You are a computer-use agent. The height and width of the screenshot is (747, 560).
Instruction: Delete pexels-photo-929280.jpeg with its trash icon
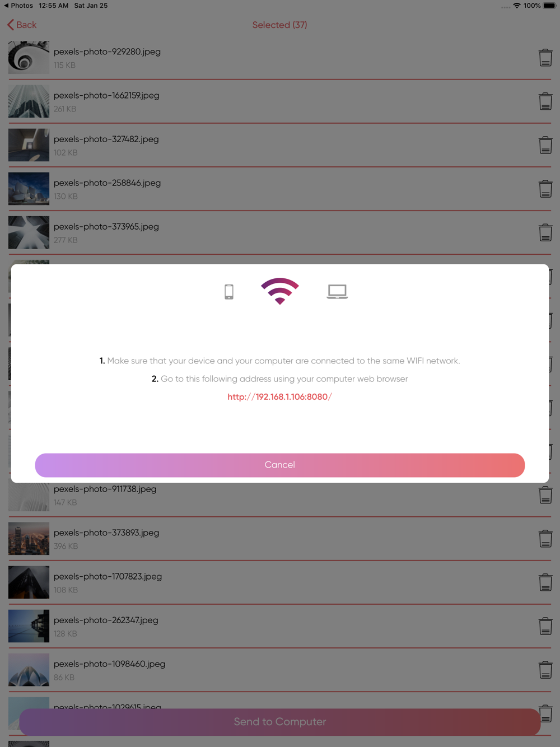545,58
